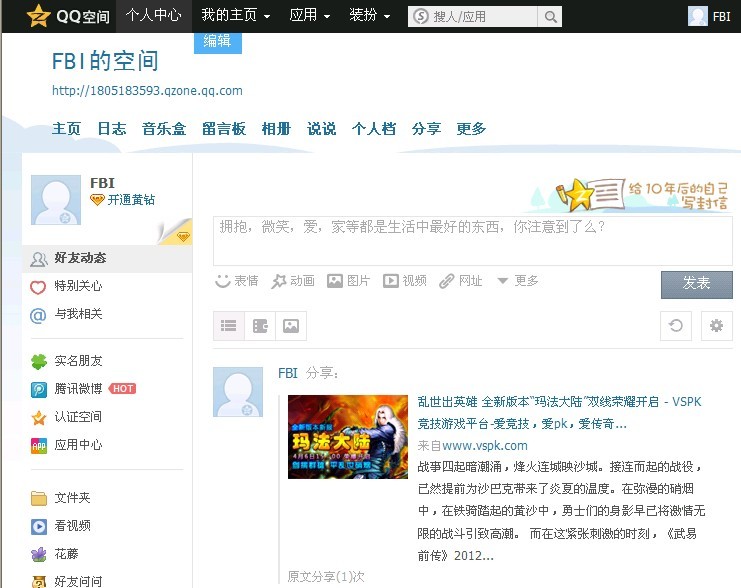741x588 pixels.
Task: Click the HOT badge next to 腾讯微博
Action: pos(122,389)
